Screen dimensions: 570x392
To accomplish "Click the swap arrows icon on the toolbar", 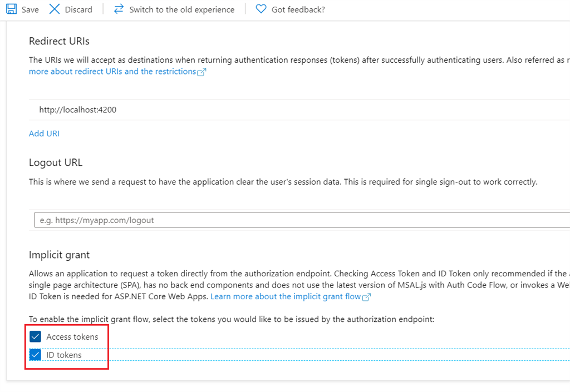I will pyautogui.click(x=118, y=9).
